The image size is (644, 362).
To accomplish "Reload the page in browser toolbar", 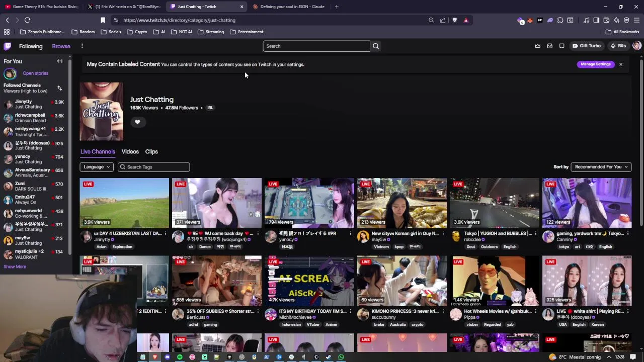I will click(x=27, y=20).
